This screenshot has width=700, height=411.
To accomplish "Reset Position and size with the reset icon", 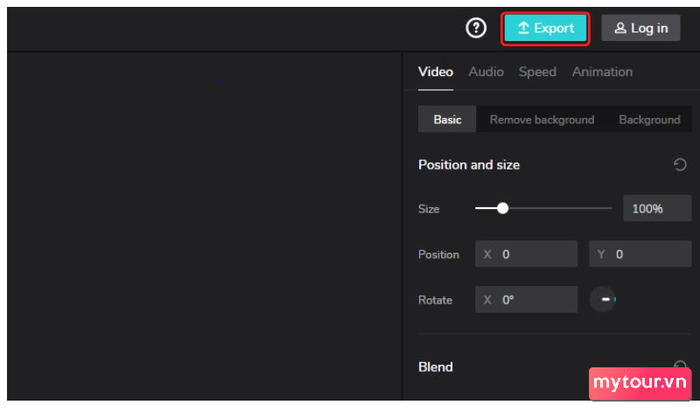I will [x=680, y=165].
